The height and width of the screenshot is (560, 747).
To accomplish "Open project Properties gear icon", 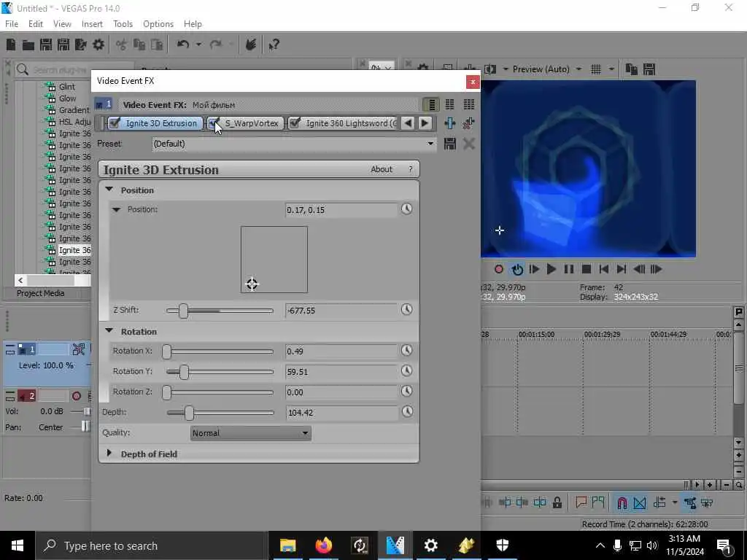I will [x=98, y=44].
